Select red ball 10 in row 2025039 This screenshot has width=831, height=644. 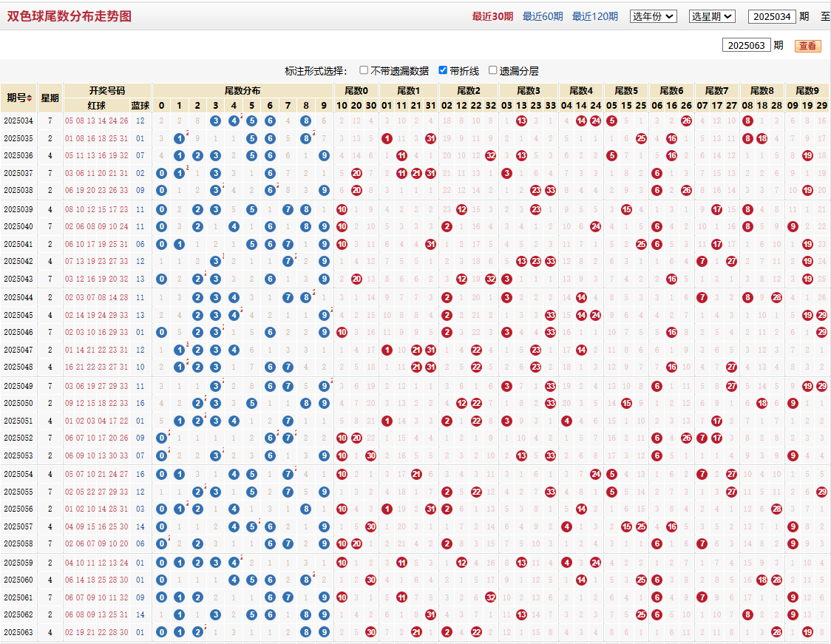pos(342,209)
